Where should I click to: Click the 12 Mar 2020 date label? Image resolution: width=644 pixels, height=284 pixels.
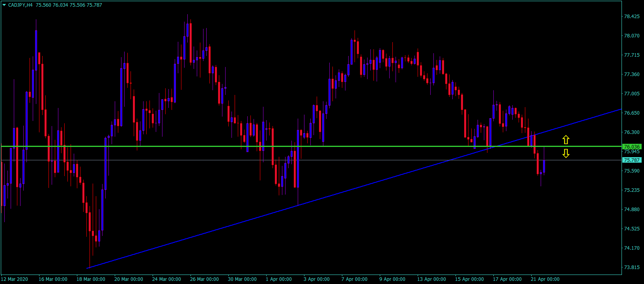[x=15, y=279]
